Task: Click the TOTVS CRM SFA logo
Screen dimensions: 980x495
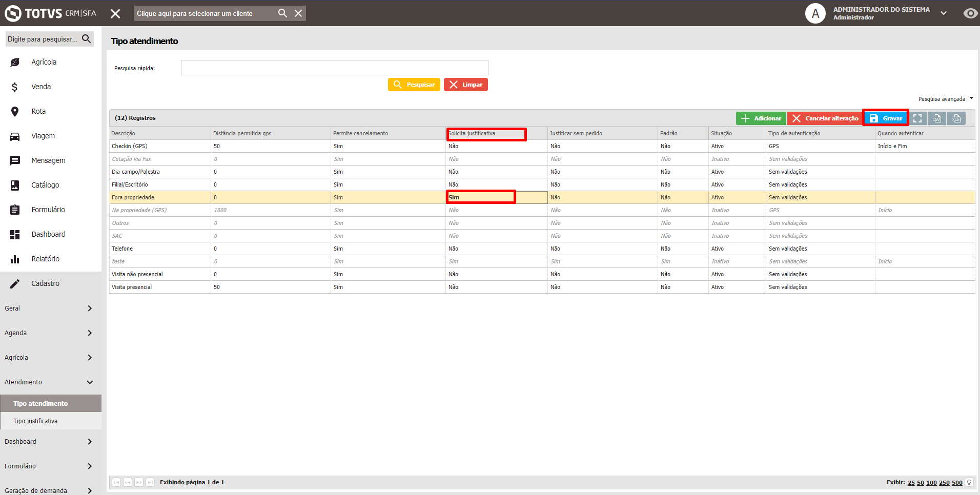Action: click(50, 13)
